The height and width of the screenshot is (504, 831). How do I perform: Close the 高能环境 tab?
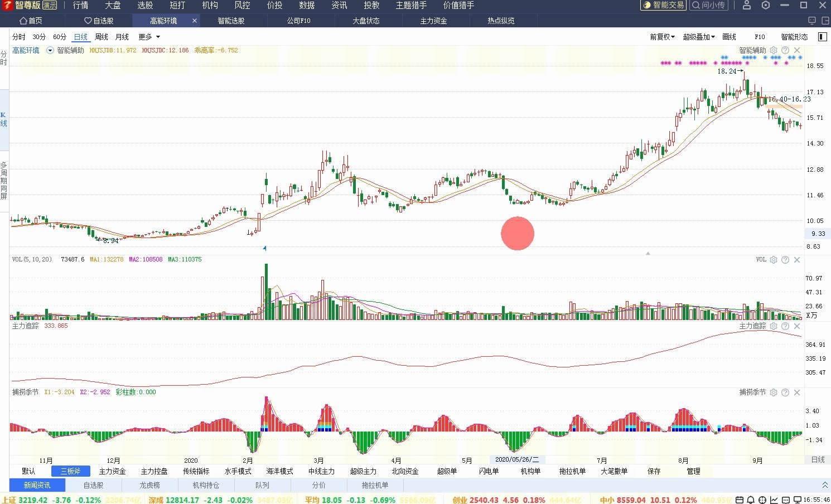click(x=195, y=21)
